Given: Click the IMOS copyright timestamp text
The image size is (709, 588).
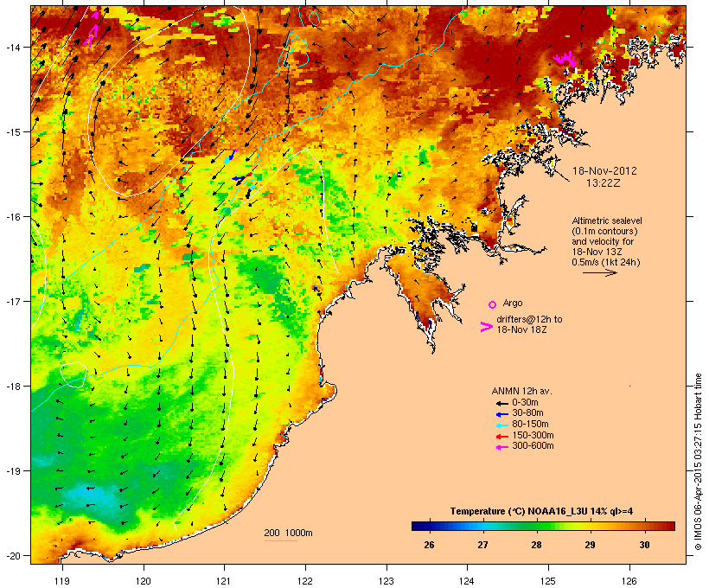Looking at the screenshot, I should pos(698,462).
